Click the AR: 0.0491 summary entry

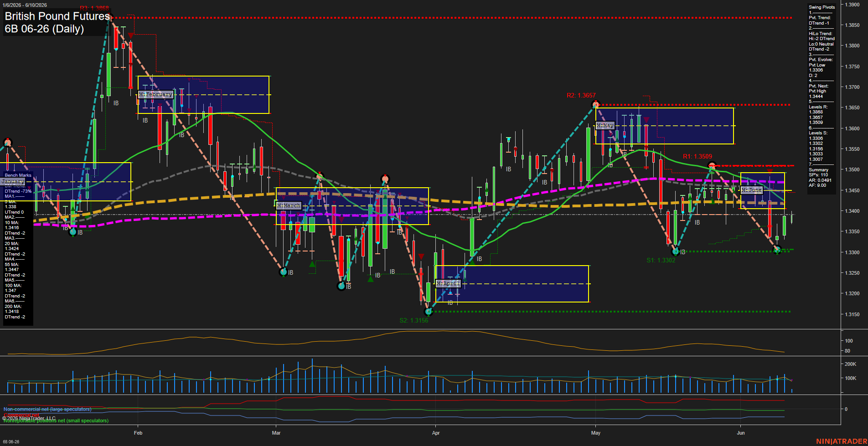point(820,180)
